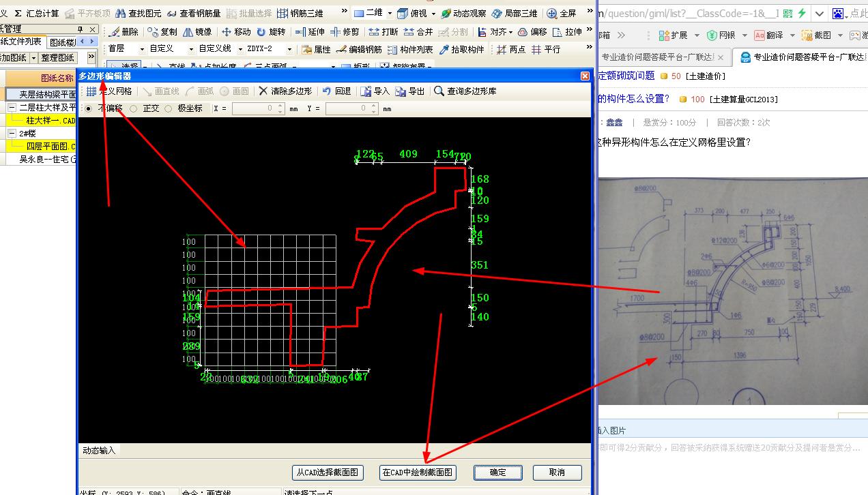Screen dimensions: 868x495
Task: Select 不偏移 no-offset radio button
Action: coord(88,108)
